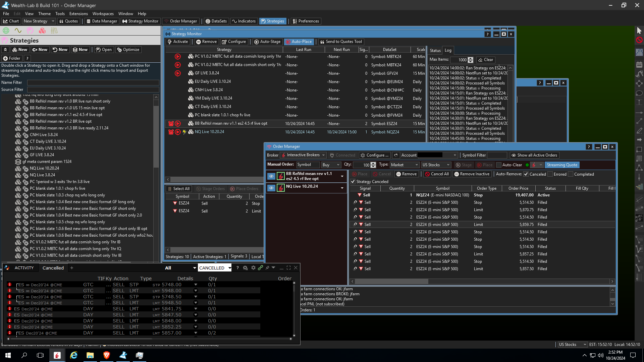
Task: Uncheck the Strategy Canceled checkbox
Action: coord(353,182)
